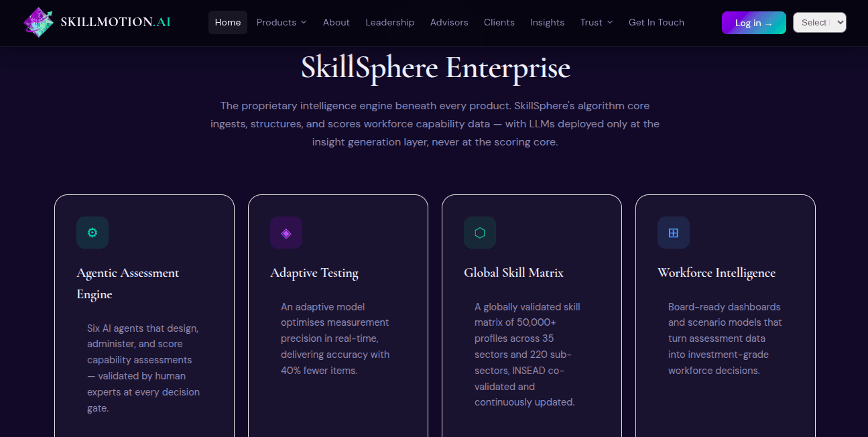Go to the Home nav item
This screenshot has width=868, height=437.
[x=228, y=22]
